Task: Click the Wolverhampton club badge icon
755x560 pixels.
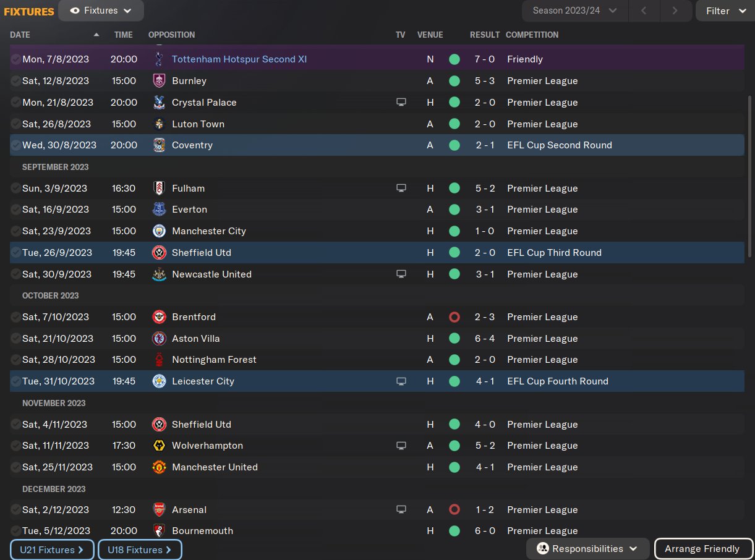Action: pos(159,446)
